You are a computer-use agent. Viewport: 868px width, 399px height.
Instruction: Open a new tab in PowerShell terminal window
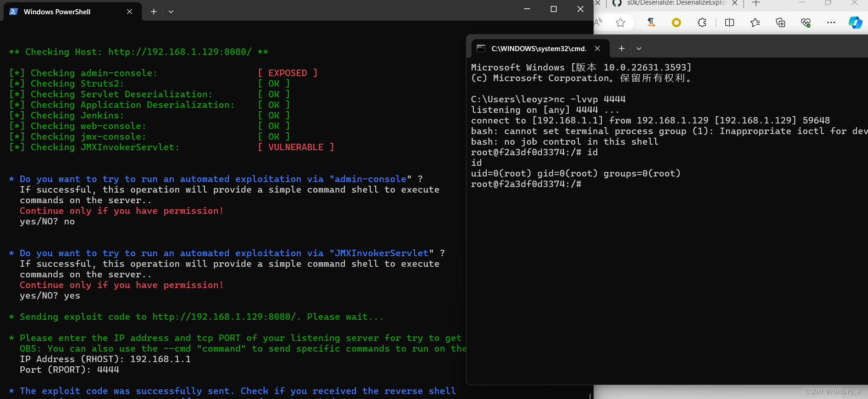pyautogui.click(x=154, y=12)
